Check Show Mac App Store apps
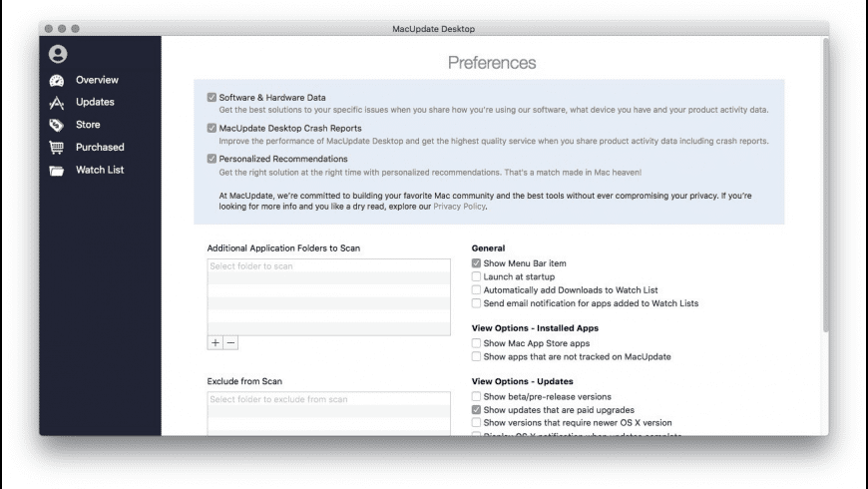This screenshot has height=489, width=868. (x=476, y=343)
